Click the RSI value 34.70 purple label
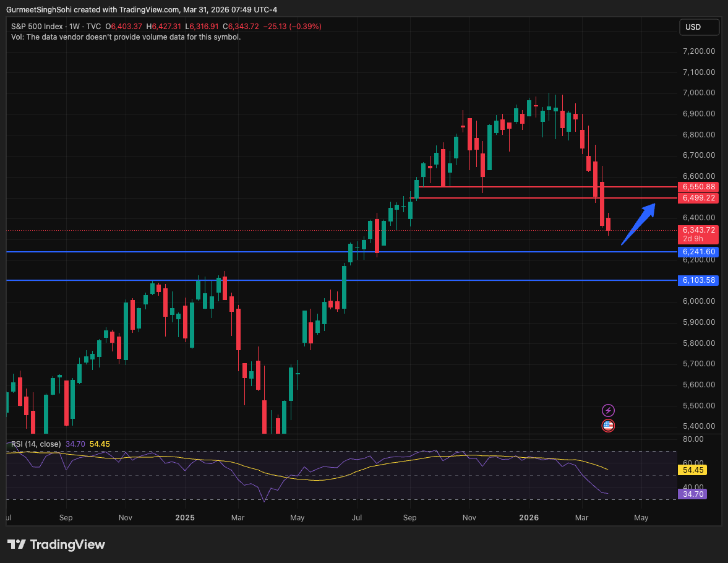This screenshot has width=728, height=563. 692,494
